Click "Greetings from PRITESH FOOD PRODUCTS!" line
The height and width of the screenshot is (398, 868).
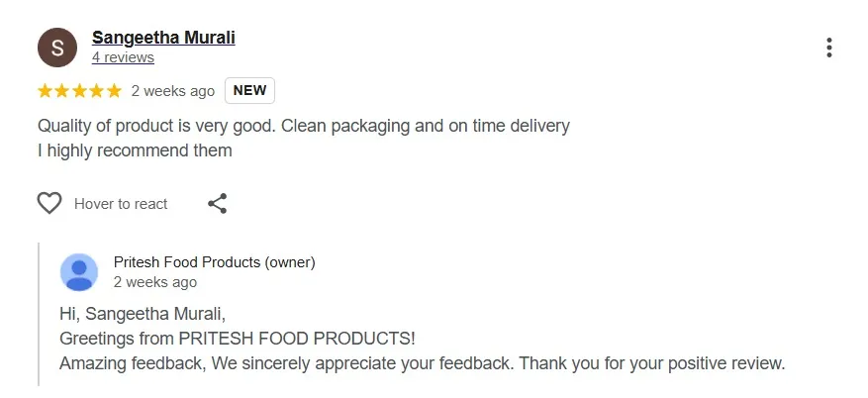point(237,339)
